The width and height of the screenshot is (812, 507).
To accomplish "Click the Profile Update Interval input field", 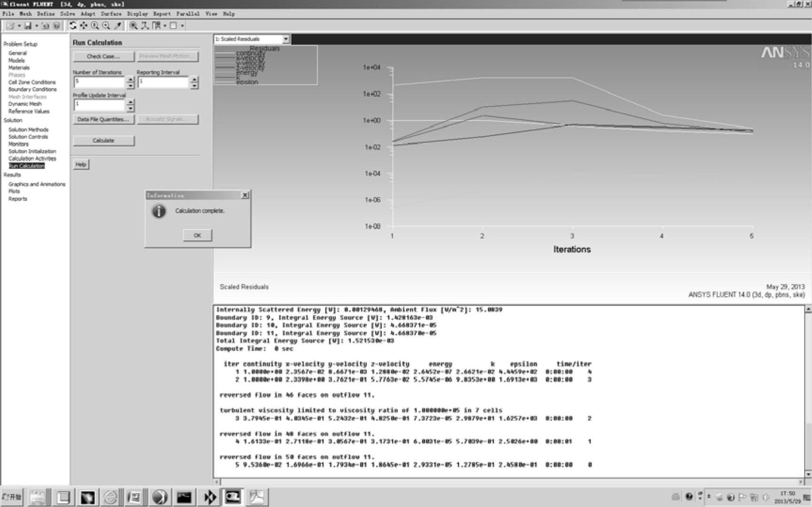I will [100, 105].
